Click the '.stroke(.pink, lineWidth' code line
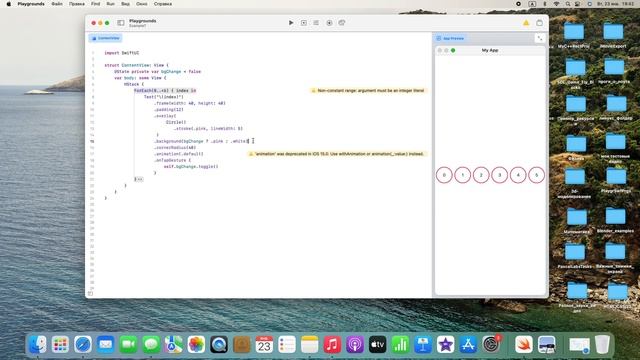The image size is (640, 360). point(208,129)
